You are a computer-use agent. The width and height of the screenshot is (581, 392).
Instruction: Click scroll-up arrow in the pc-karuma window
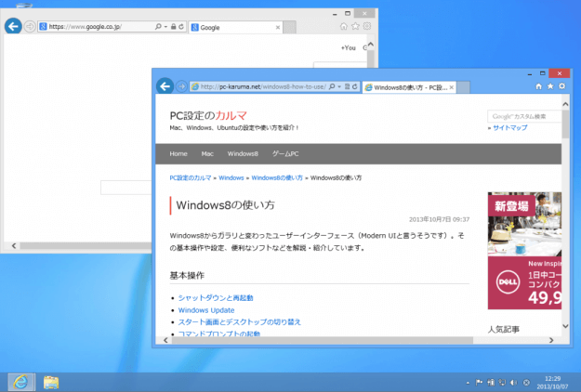point(565,104)
